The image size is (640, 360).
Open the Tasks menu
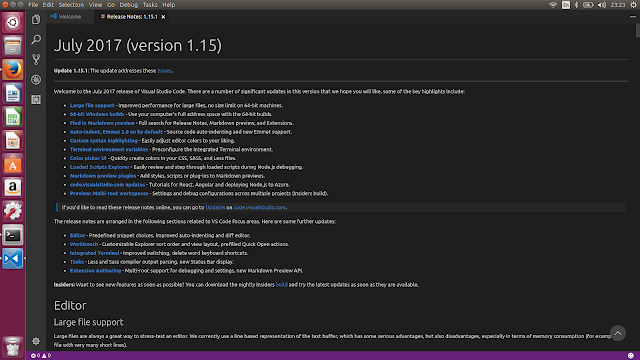(x=150, y=5)
